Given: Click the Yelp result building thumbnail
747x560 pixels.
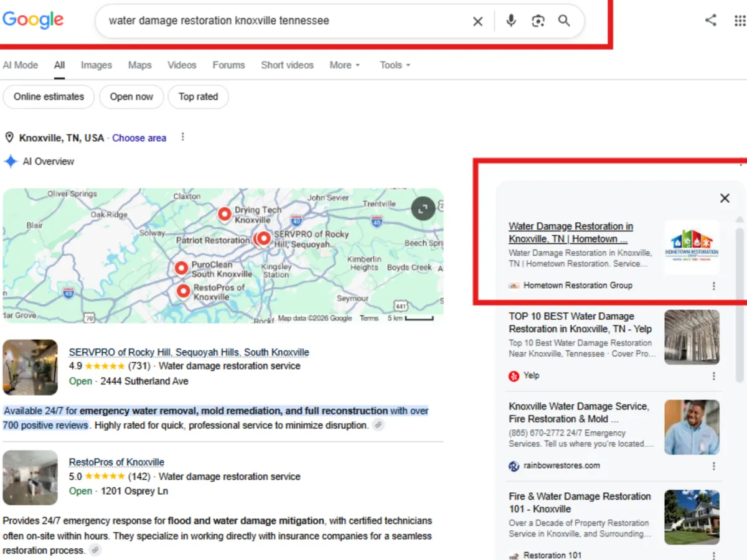Looking at the screenshot, I should 692,337.
